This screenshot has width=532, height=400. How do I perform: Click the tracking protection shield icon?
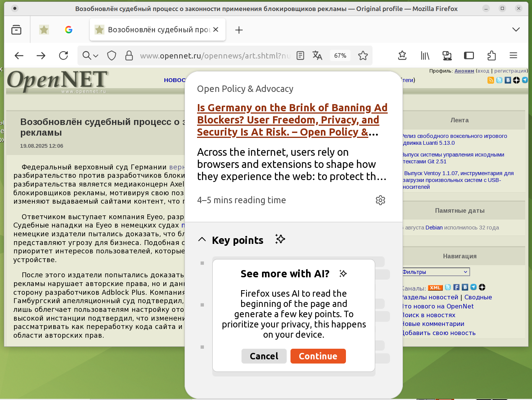point(112,56)
